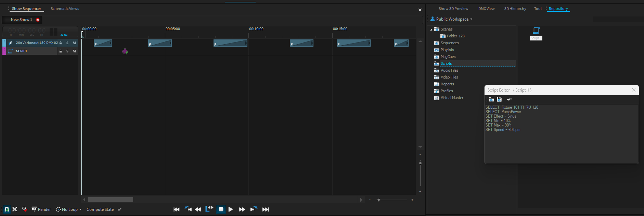Open the Public Workspace dropdown

tap(452, 19)
